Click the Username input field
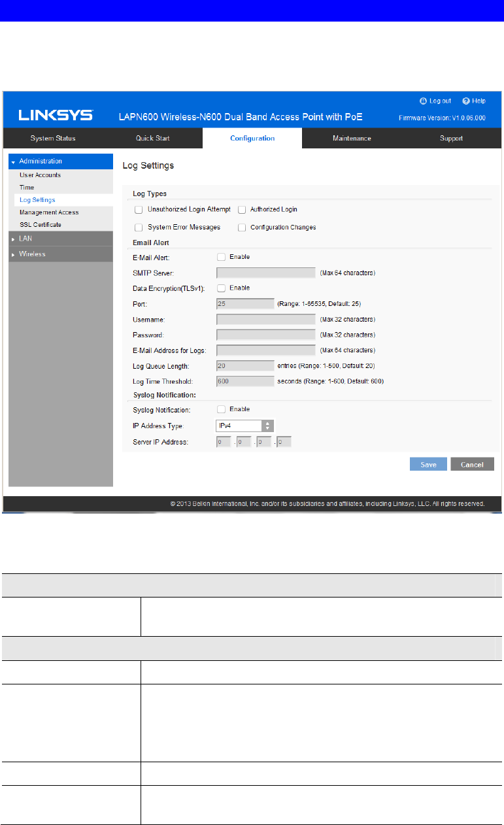 (x=266, y=319)
